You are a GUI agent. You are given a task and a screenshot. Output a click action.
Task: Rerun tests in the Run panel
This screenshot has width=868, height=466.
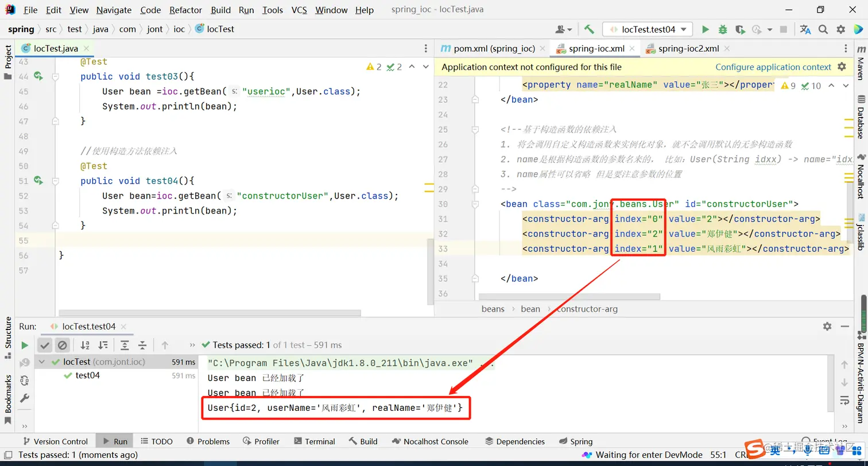pyautogui.click(x=25, y=345)
